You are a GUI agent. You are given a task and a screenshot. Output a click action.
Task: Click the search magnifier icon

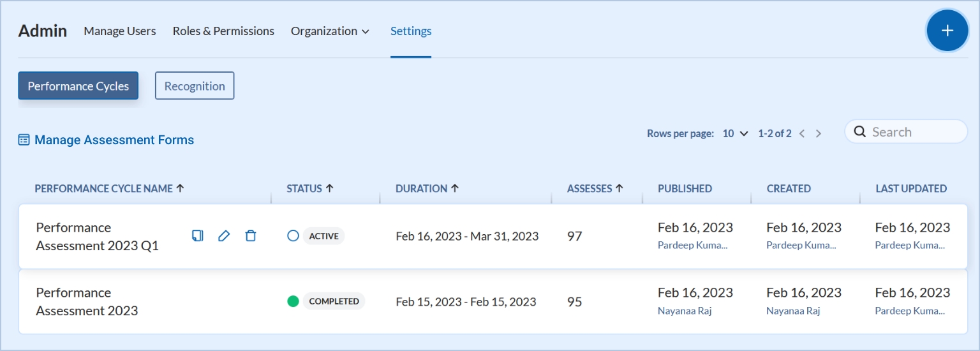[859, 132]
